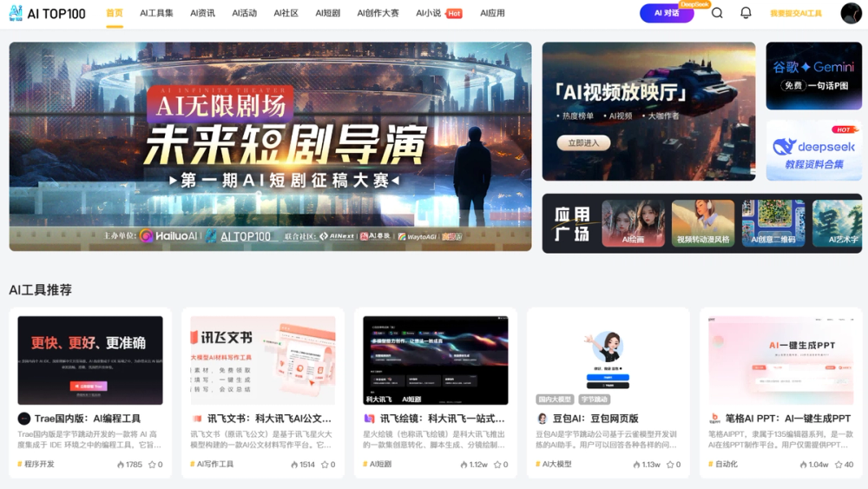
Task: Star the 讯飞绘镜 tool card
Action: [x=497, y=465]
